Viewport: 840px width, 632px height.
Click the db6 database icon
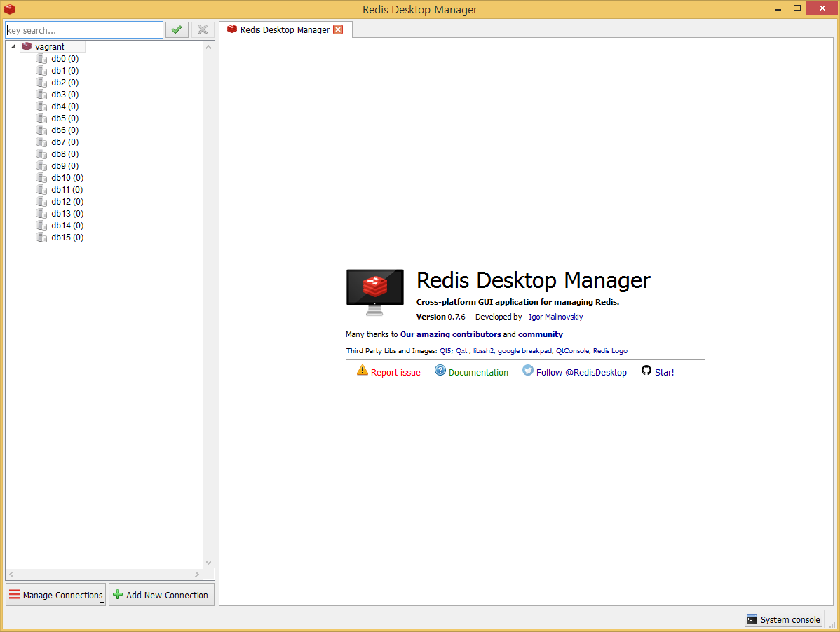pyautogui.click(x=41, y=130)
